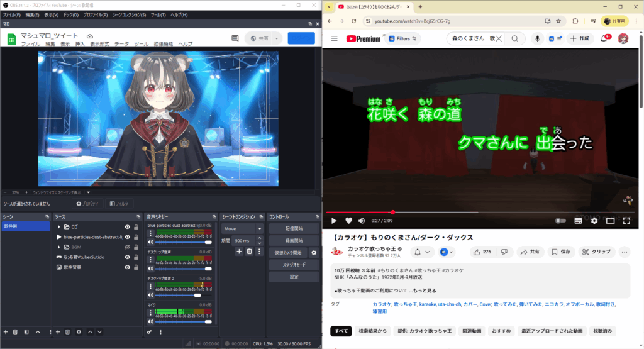
Task: Show the hidden BGM source group
Action: tap(127, 247)
